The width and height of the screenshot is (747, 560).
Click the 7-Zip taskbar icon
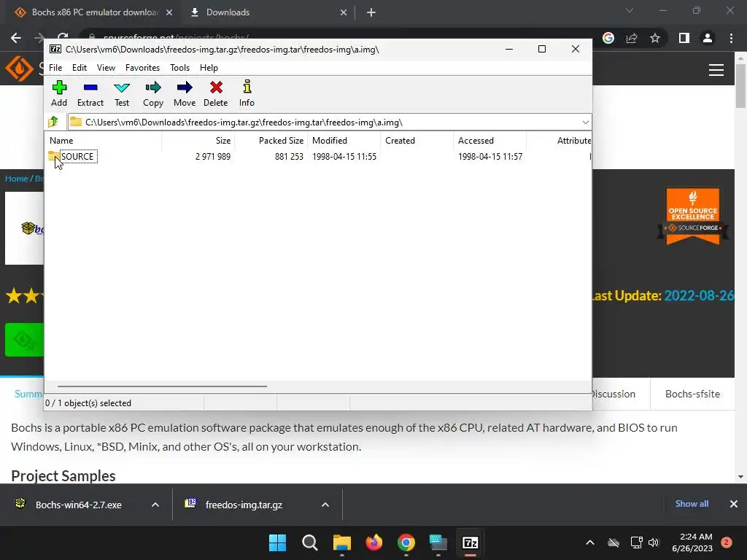(471, 542)
